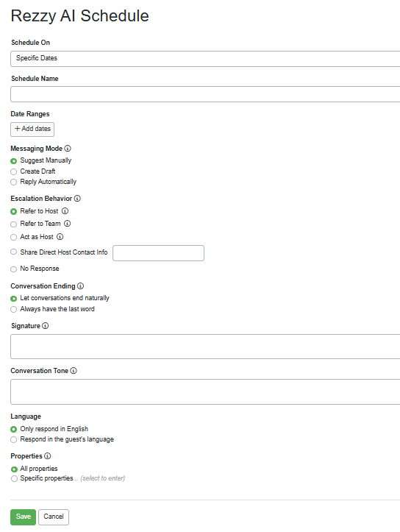
Task: Click the Add dates button
Action: [x=32, y=130]
